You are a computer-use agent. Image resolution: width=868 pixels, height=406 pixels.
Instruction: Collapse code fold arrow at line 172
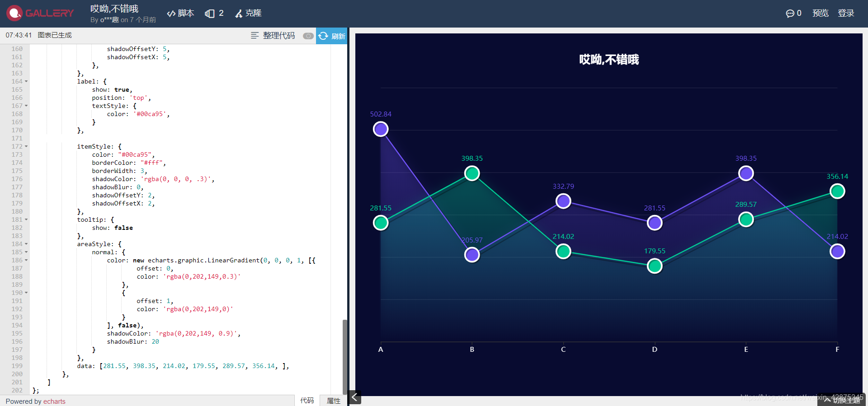(x=26, y=146)
